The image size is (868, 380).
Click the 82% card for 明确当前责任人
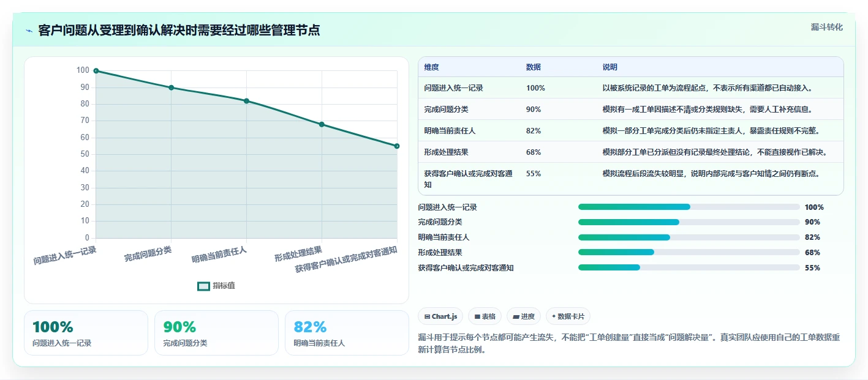[347, 333]
